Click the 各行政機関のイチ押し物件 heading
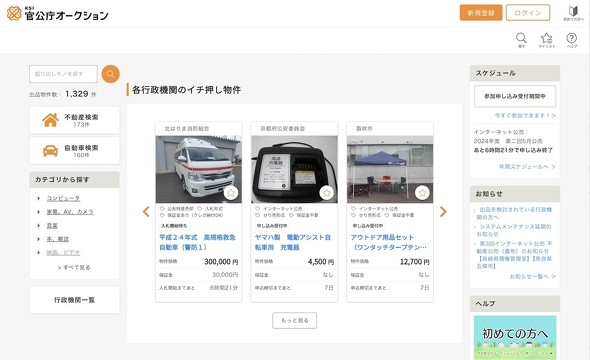The height and width of the screenshot is (360, 590). pos(187,90)
